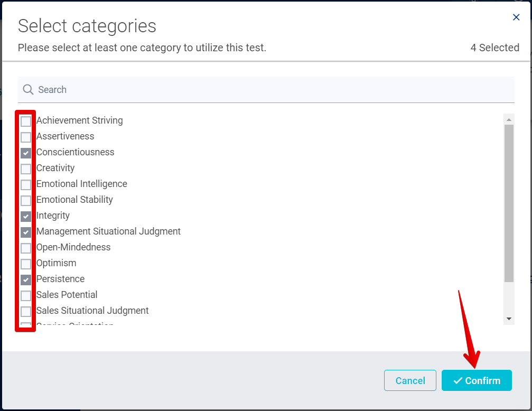This screenshot has height=411, width=532.
Task: Enable the Open-Mindedness checkbox
Action: coord(25,248)
